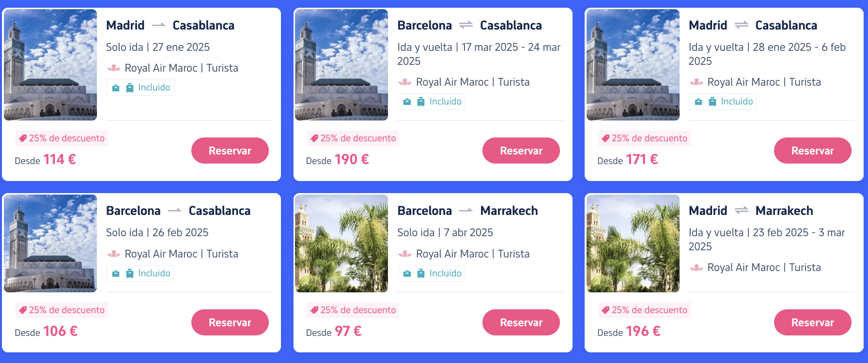868x363 pixels.
Task: Click round-trip arrows icon on Barcelona–Casablanca card
Action: pos(466,25)
